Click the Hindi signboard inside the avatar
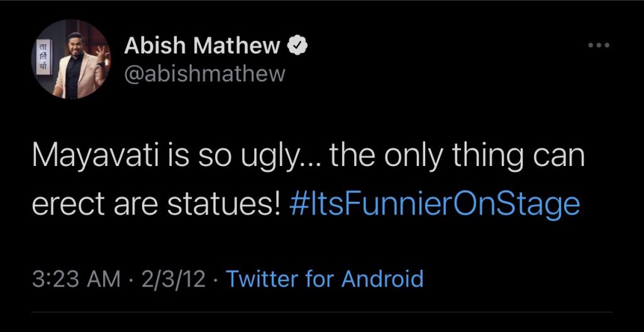Viewport: 644px width, 332px height. tap(45, 59)
